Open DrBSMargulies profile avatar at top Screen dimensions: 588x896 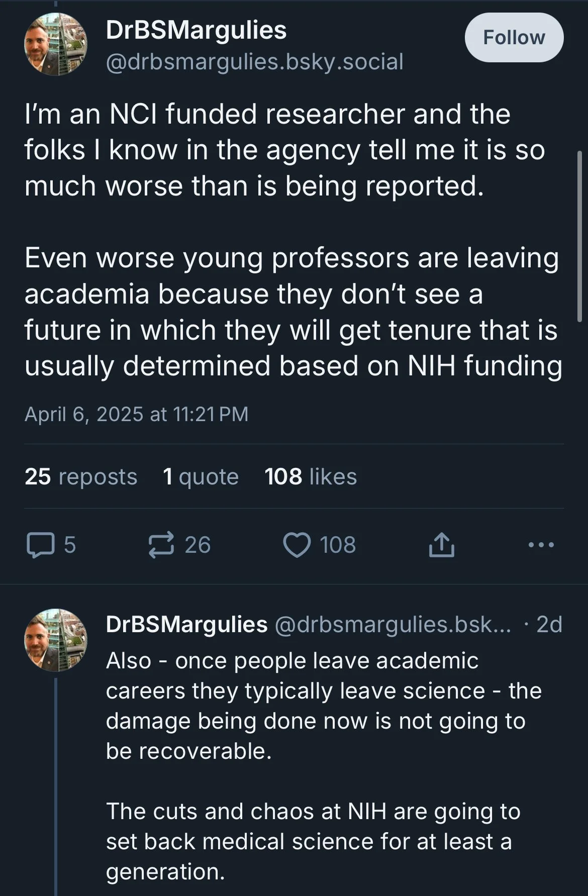(56, 45)
